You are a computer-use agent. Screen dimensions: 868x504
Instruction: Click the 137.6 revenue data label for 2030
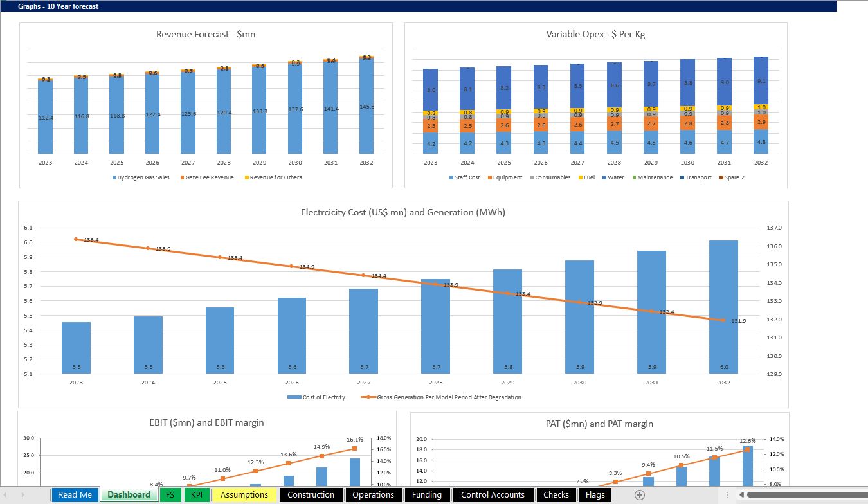coord(295,109)
